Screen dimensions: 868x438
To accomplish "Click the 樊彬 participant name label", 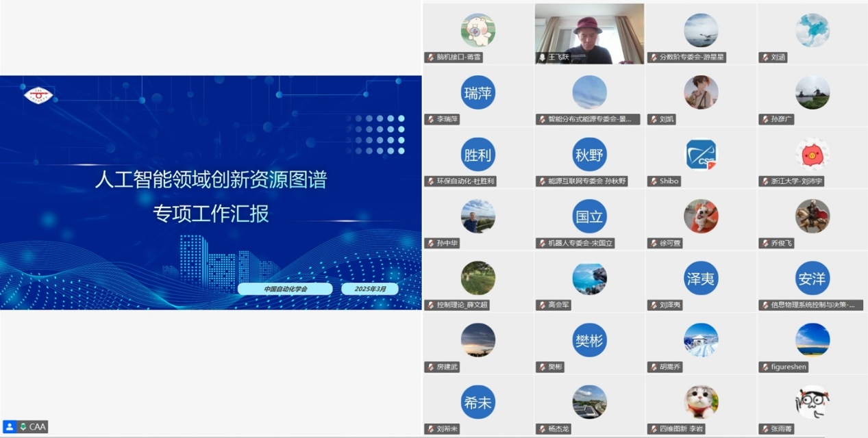I will 555,367.
